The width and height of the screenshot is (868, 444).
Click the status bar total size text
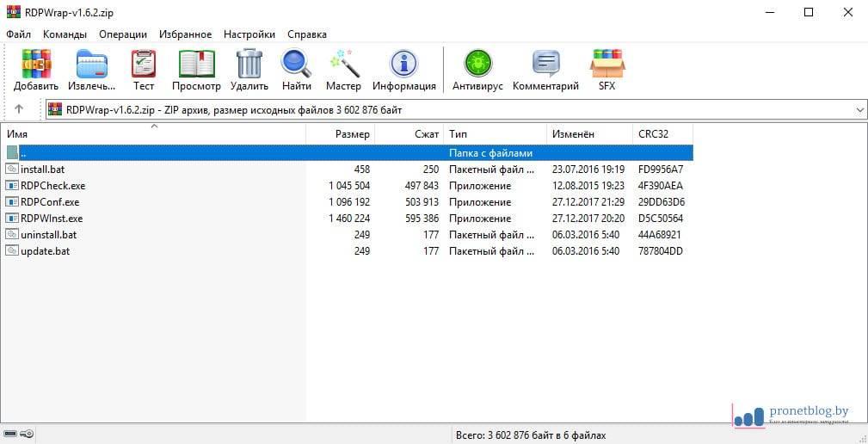pyautogui.click(x=531, y=435)
